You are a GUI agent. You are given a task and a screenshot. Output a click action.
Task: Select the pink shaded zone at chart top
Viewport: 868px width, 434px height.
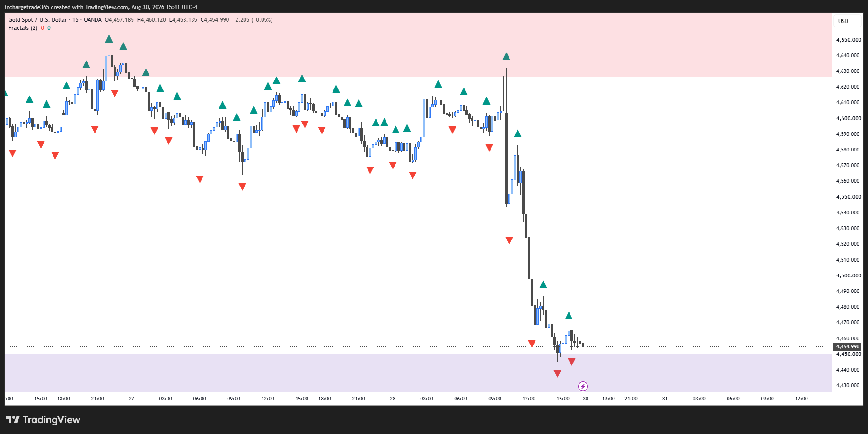point(418,45)
